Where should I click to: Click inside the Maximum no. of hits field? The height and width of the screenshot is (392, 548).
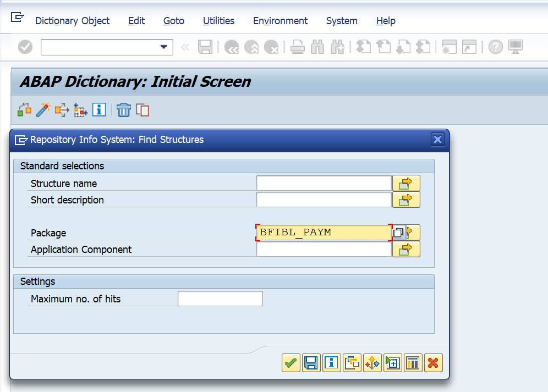point(220,298)
